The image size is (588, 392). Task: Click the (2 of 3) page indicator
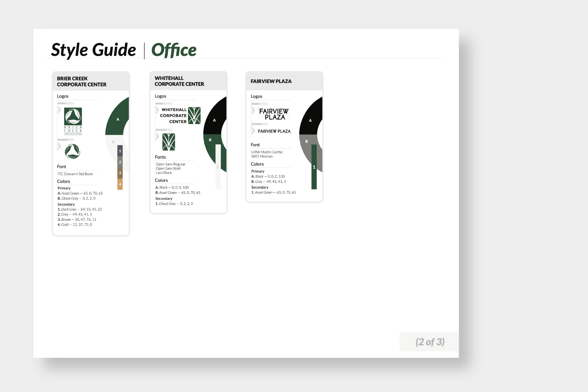click(430, 342)
